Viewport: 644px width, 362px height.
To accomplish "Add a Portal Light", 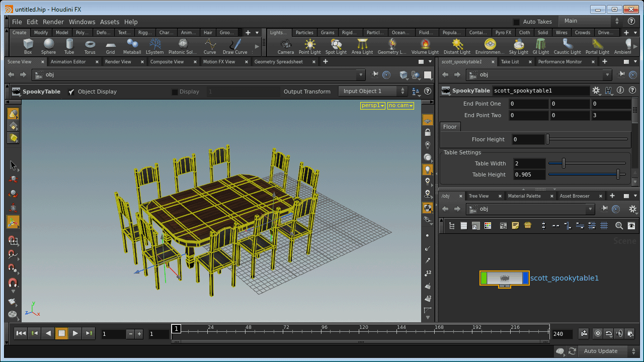I will point(597,46).
